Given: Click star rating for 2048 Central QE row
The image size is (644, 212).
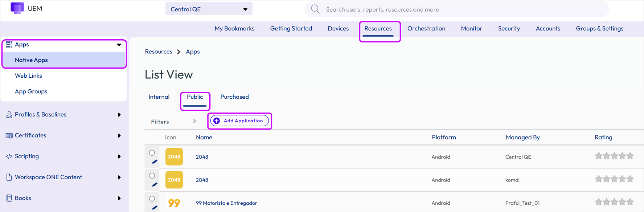Looking at the screenshot, I should [x=614, y=156].
